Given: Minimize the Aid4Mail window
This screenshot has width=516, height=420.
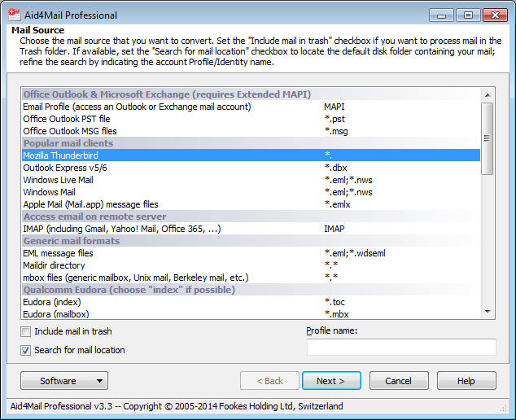Looking at the screenshot, I should [441, 15].
